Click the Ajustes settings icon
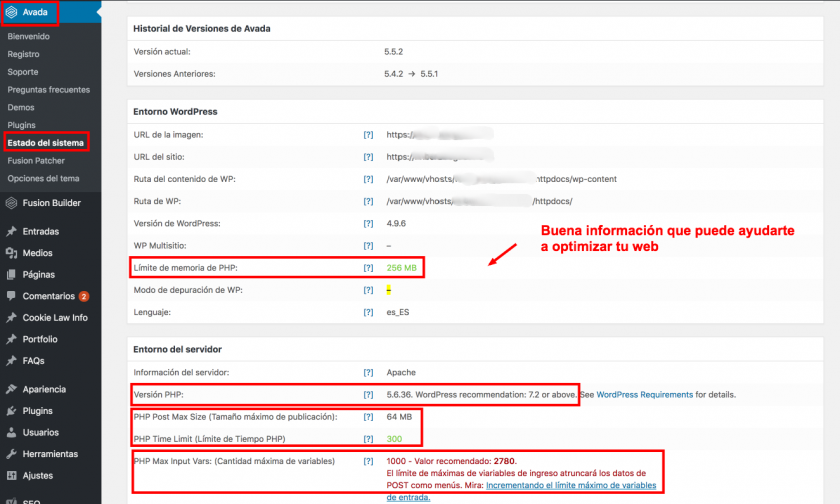 point(11,475)
